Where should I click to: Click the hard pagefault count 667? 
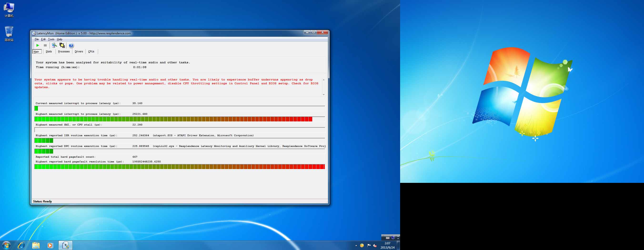pyautogui.click(x=135, y=157)
